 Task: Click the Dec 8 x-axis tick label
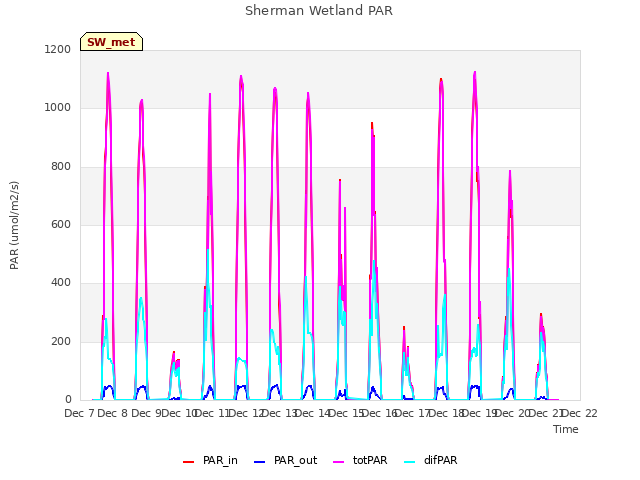[113, 413]
